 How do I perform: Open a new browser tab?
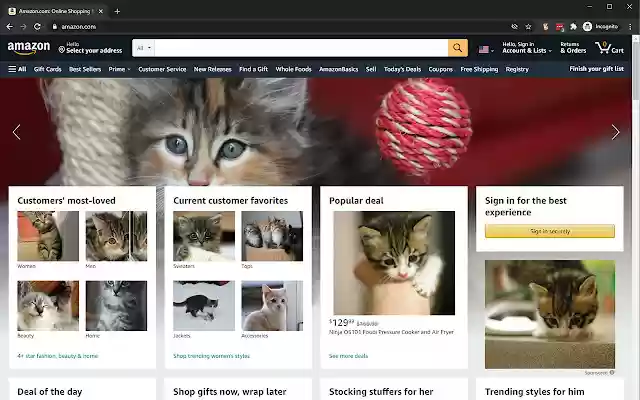pos(117,11)
